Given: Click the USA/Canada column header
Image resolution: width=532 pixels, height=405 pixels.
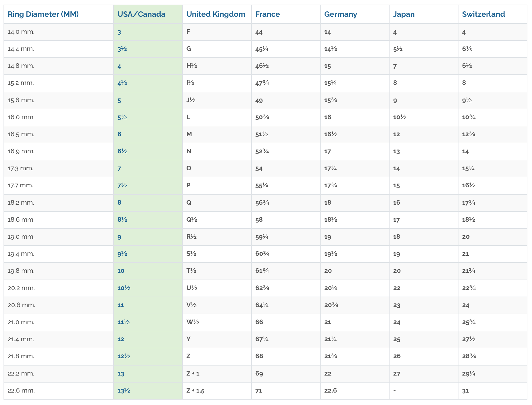Looking at the screenshot, I should (x=148, y=14).
